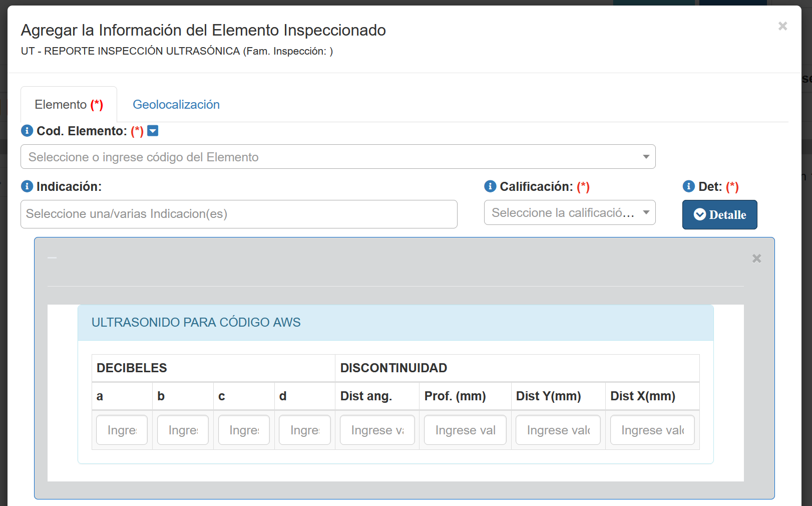Close the gray detail panel
This screenshot has width=812, height=506.
coord(756,259)
